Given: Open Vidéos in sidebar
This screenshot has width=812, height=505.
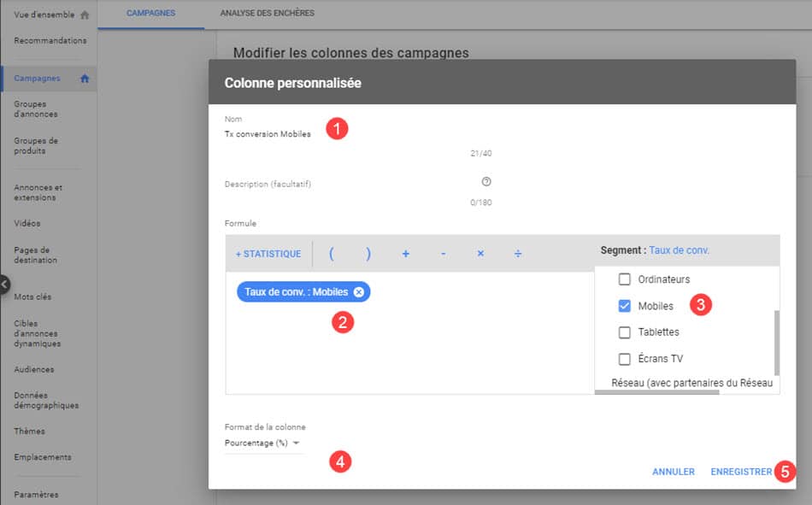Looking at the screenshot, I should [27, 224].
